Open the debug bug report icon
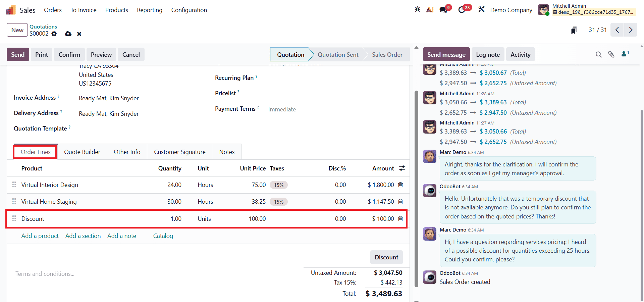This screenshot has height=302, width=644. pos(417,9)
